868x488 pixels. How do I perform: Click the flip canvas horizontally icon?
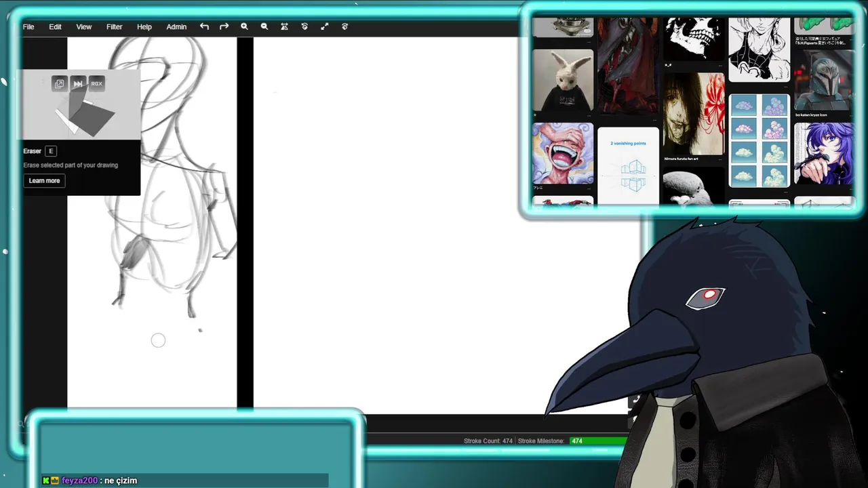click(x=284, y=26)
